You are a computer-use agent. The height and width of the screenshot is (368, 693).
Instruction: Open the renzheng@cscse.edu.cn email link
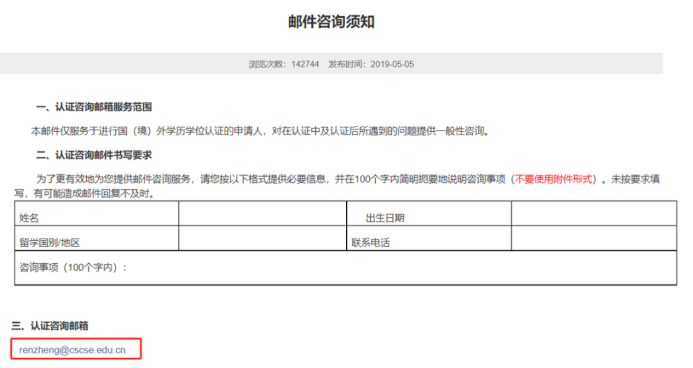[x=72, y=350]
